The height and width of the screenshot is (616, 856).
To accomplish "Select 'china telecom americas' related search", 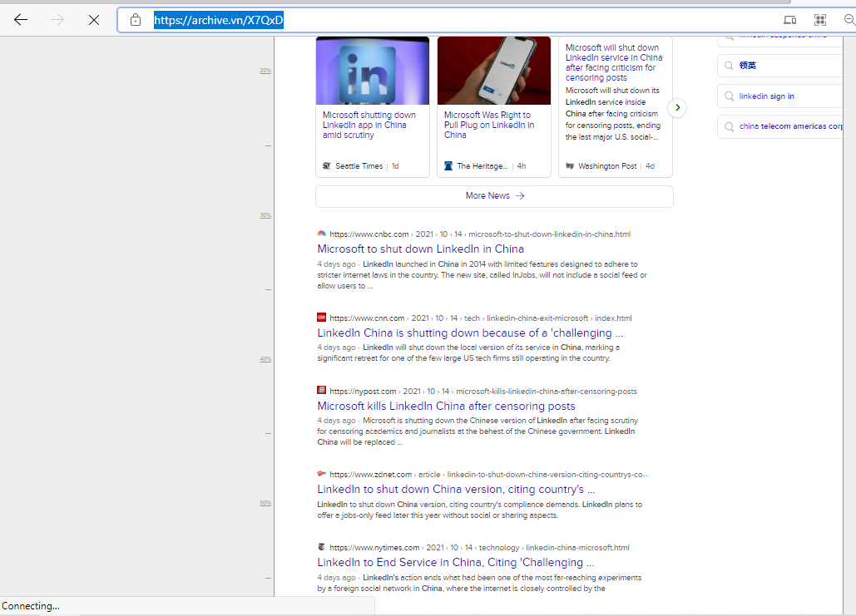I will 790,126.
